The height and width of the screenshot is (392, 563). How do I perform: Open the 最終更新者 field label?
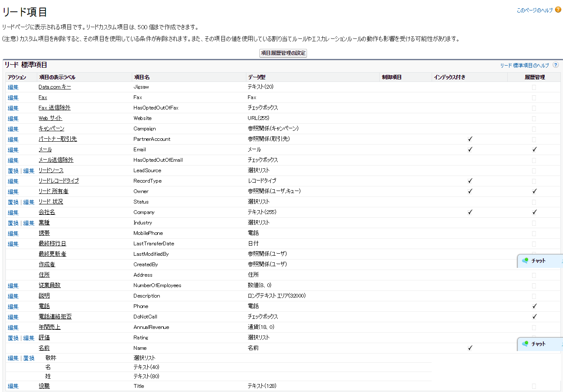click(52, 254)
